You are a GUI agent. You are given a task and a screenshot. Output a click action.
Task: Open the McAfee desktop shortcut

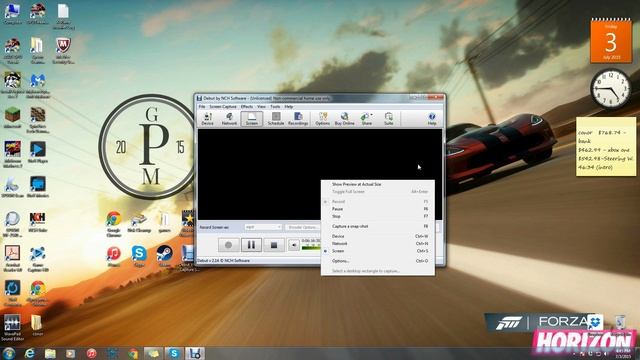click(x=63, y=51)
